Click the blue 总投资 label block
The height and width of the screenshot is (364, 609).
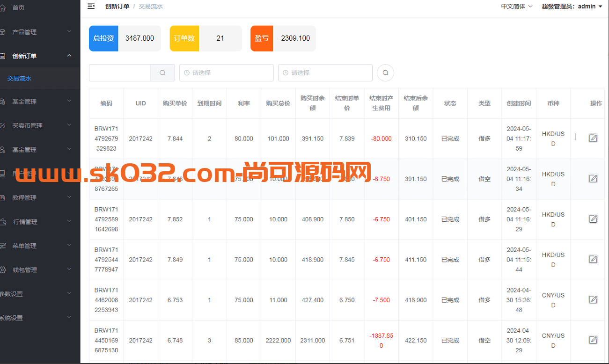(103, 38)
